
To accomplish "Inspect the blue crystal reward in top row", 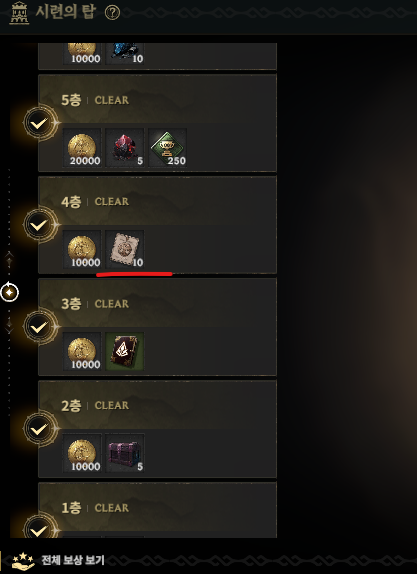I will (x=124, y=53).
